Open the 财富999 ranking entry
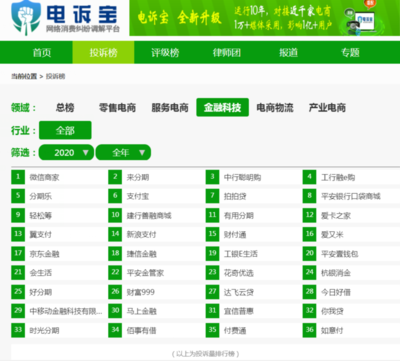 click(x=141, y=292)
